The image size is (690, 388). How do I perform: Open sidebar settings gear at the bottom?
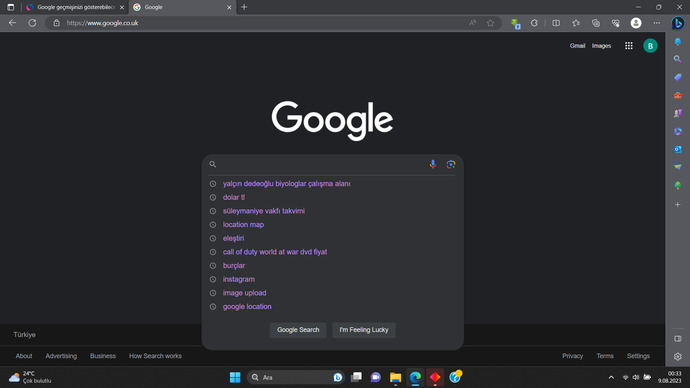678,356
